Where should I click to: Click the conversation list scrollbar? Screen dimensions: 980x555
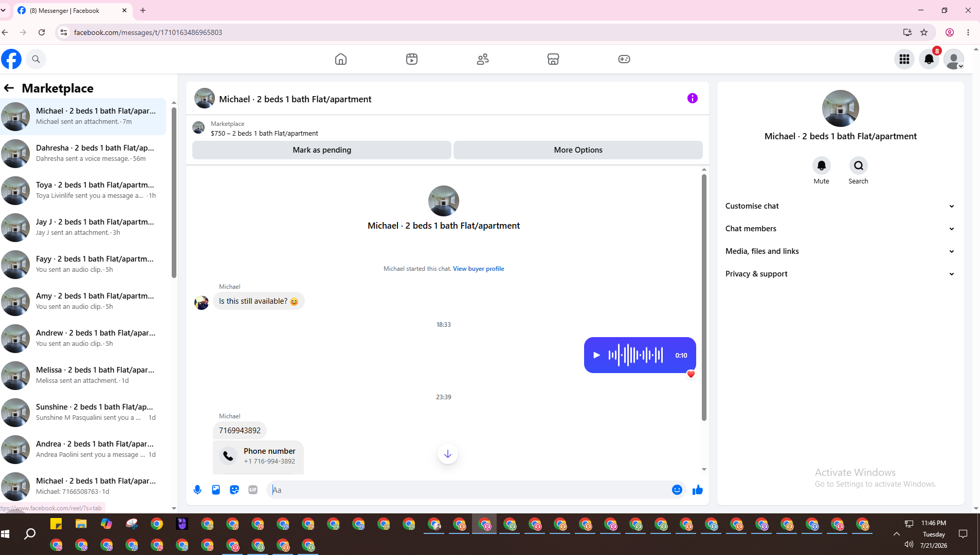tap(174, 193)
